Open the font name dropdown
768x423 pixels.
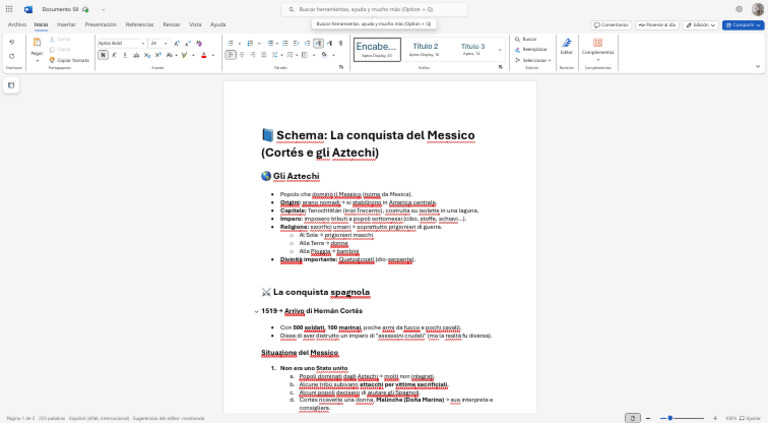(x=143, y=44)
